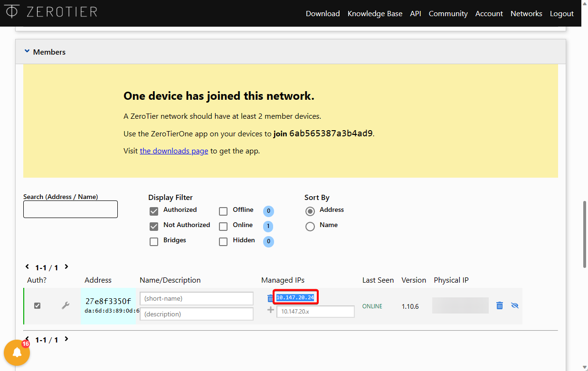Sort members by Name

[310, 226]
